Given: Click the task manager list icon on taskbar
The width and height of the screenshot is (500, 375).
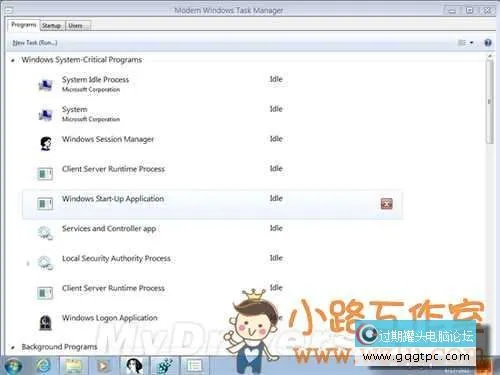Looking at the screenshot, I should (194, 366).
